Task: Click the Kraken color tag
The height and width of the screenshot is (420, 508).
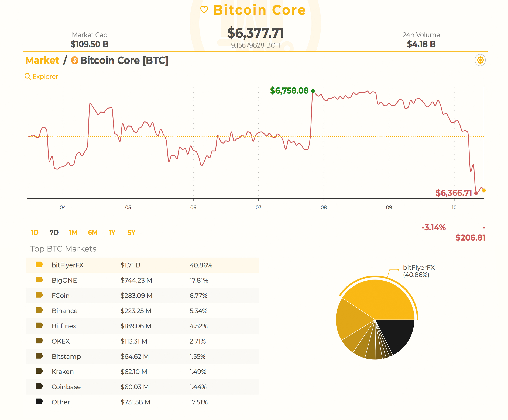Action: (39, 371)
